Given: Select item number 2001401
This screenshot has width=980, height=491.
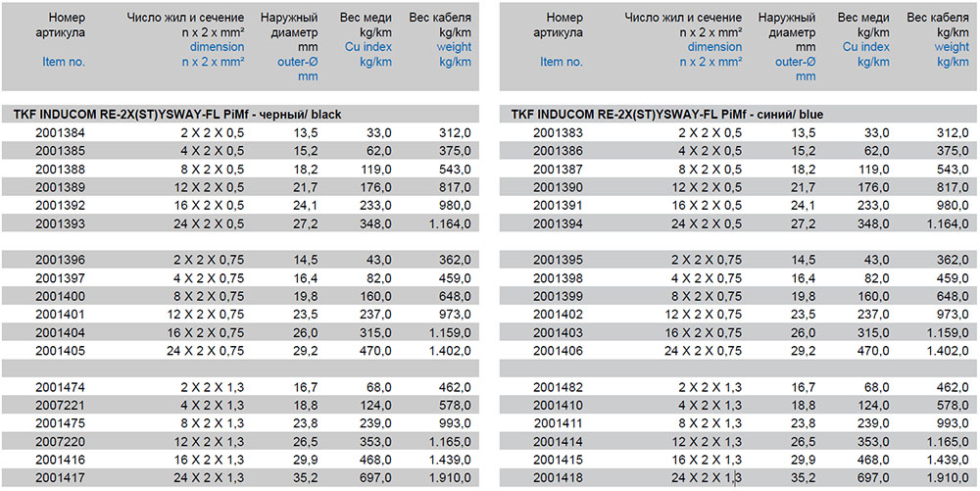Looking at the screenshot, I should coord(60,315).
